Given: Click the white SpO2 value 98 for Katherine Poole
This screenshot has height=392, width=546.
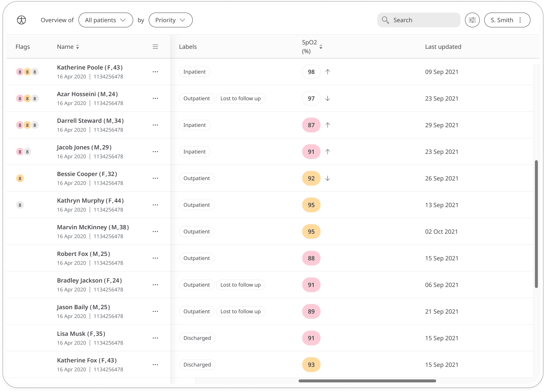Looking at the screenshot, I should (x=311, y=72).
